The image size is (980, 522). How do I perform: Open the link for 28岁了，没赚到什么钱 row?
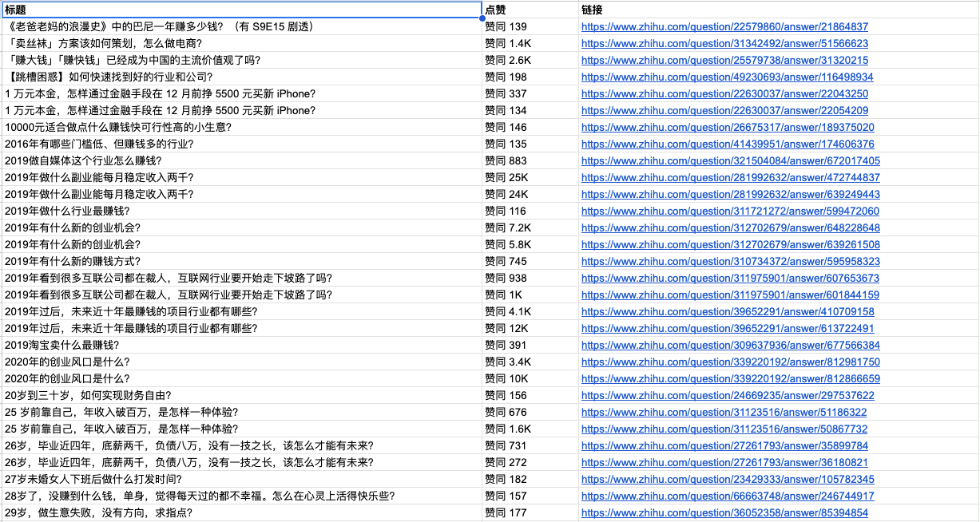coord(728,496)
